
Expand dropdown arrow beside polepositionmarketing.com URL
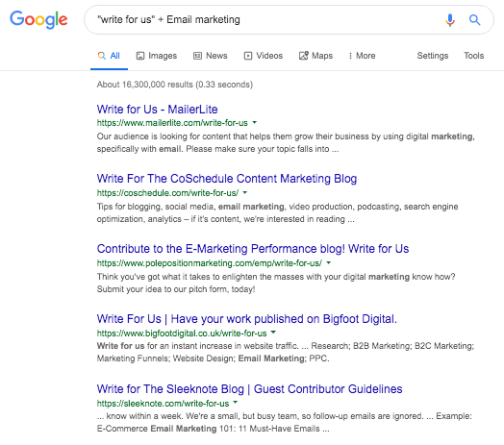tap(329, 262)
